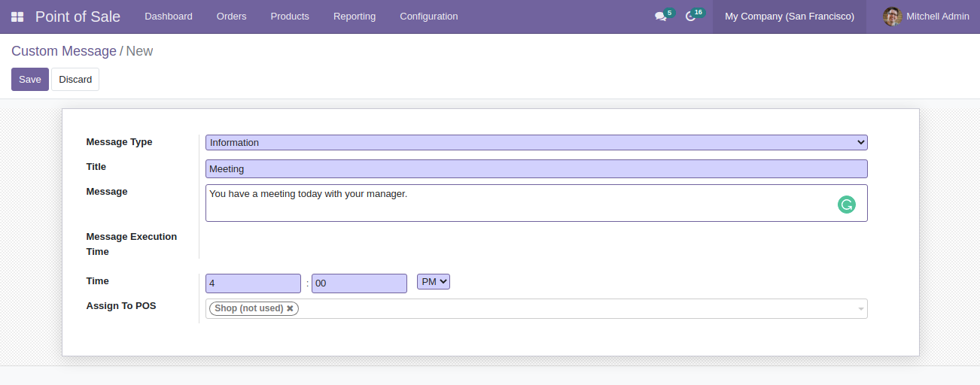Open the Orders menu
Viewport: 980px width, 385px height.
coord(231,17)
